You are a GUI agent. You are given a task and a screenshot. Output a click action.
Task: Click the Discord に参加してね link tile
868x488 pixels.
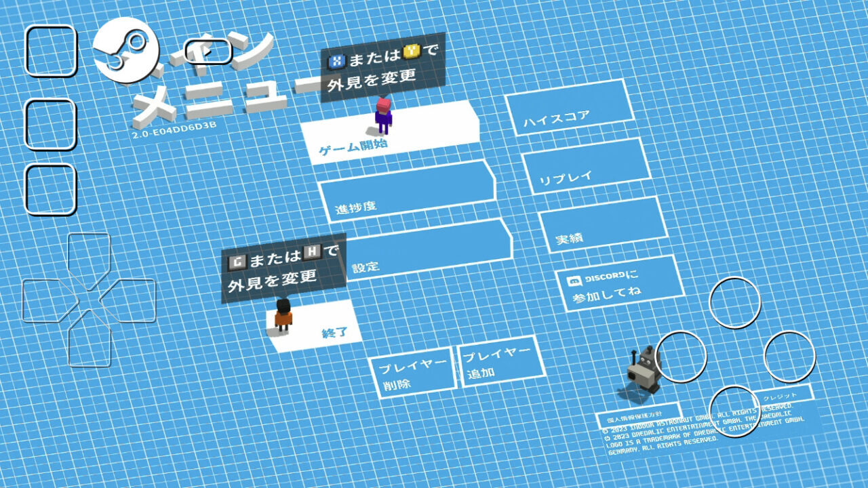pos(617,285)
